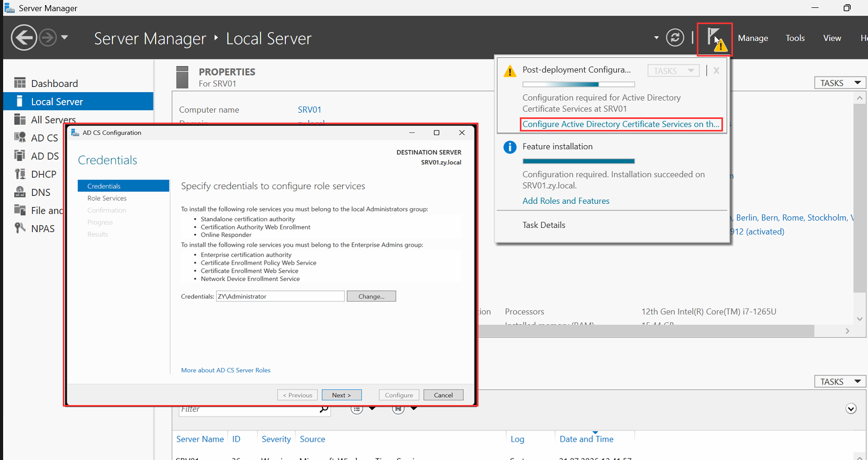The height and width of the screenshot is (460, 868).
Task: Click the < Previous button
Action: coord(297,395)
